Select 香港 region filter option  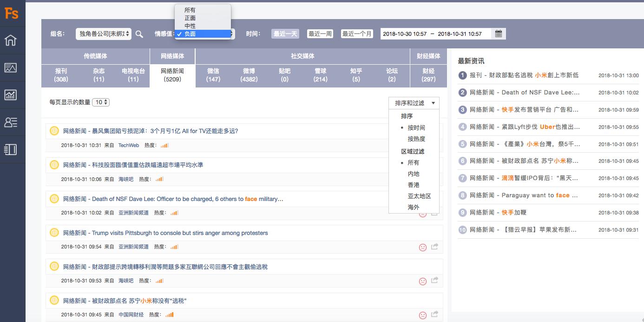pyautogui.click(x=414, y=185)
